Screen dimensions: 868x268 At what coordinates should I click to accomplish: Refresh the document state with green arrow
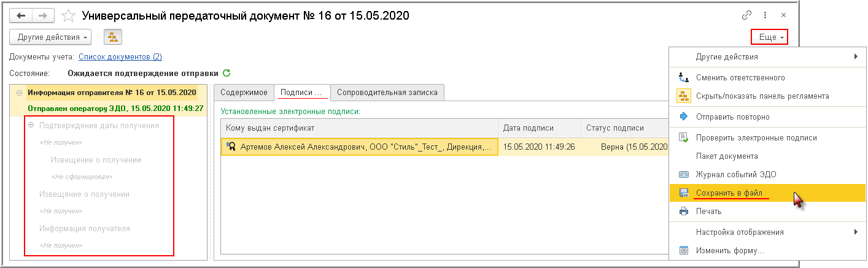227,73
